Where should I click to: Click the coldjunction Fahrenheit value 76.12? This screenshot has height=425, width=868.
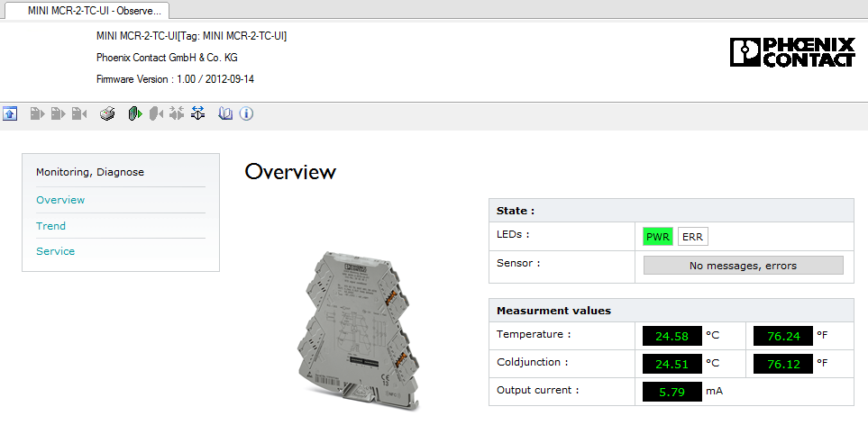pos(783,365)
